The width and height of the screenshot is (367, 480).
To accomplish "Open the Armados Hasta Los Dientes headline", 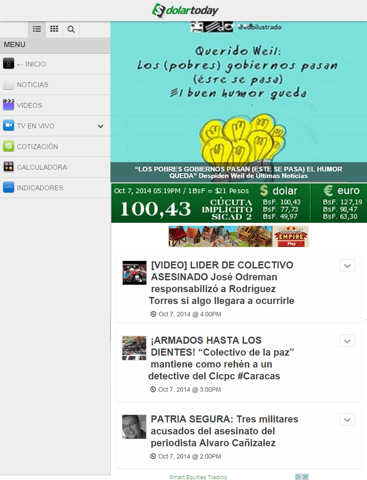I will coord(222,358).
